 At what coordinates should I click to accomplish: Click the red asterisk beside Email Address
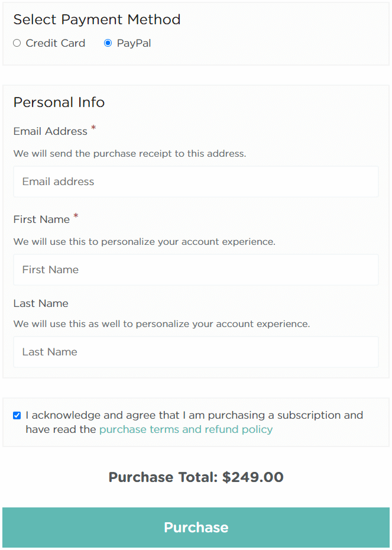[93, 128]
